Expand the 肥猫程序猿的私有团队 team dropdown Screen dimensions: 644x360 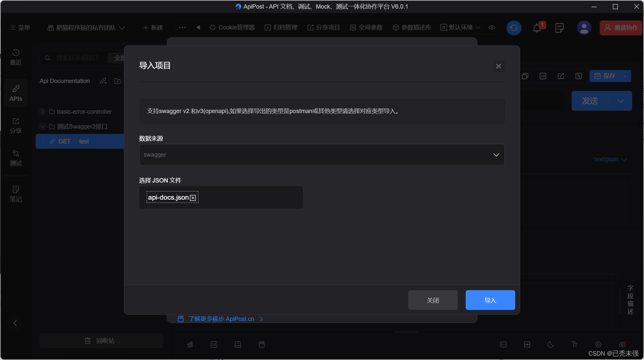pyautogui.click(x=86, y=28)
